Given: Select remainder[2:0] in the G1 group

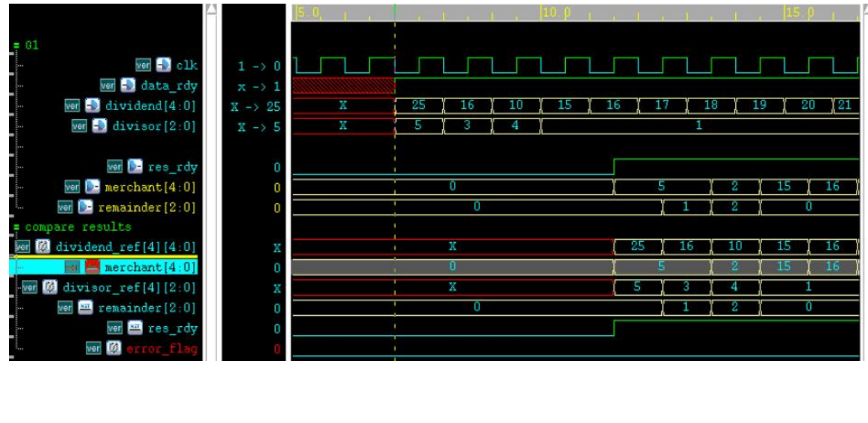Looking at the screenshot, I should (x=147, y=208).
